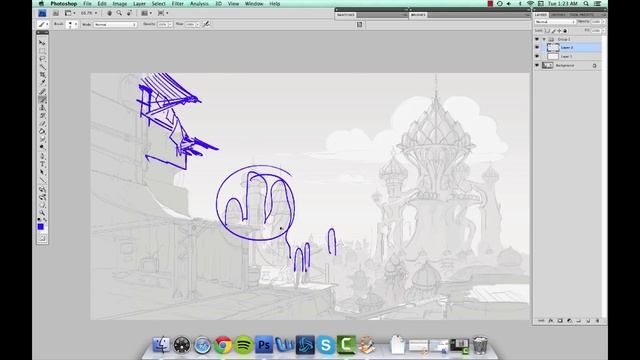Switch to the Tool Presets tab

(x=581, y=15)
